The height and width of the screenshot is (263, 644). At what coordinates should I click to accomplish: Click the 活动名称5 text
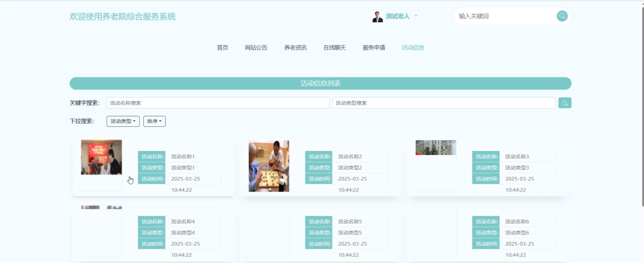tap(350, 222)
